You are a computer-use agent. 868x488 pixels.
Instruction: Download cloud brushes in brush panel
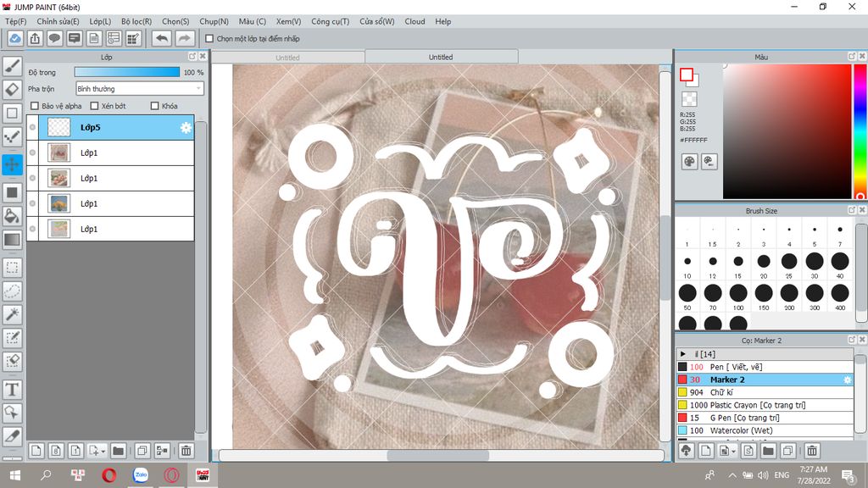[687, 451]
